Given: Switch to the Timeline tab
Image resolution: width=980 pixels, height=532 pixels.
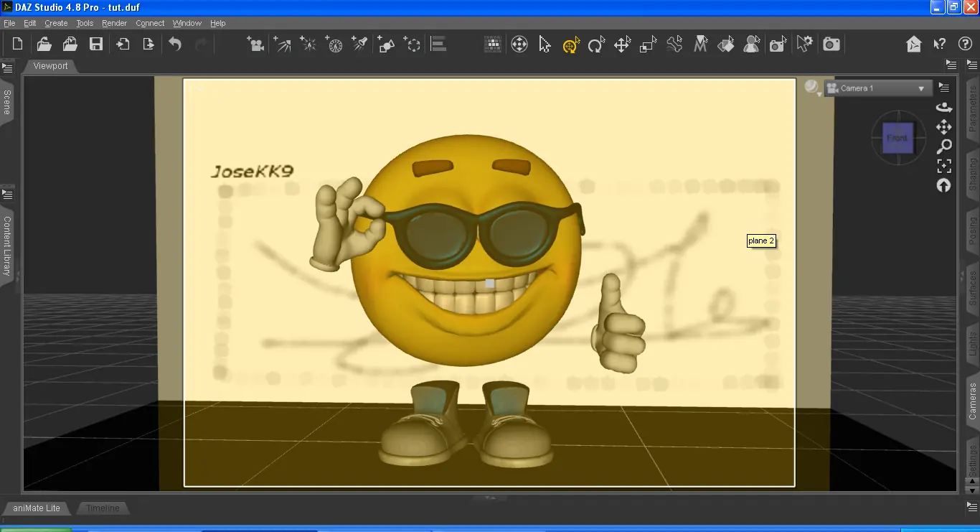Looking at the screenshot, I should click(x=103, y=508).
